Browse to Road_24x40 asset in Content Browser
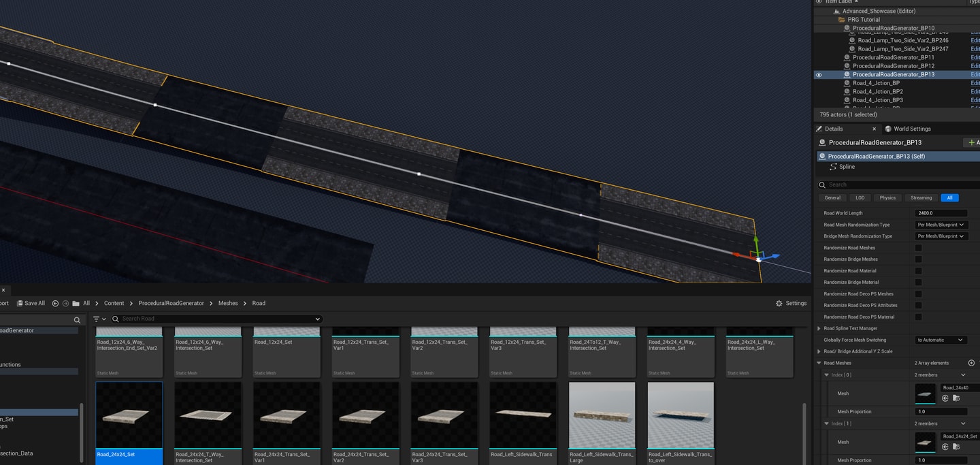This screenshot has height=465, width=980. [956, 398]
